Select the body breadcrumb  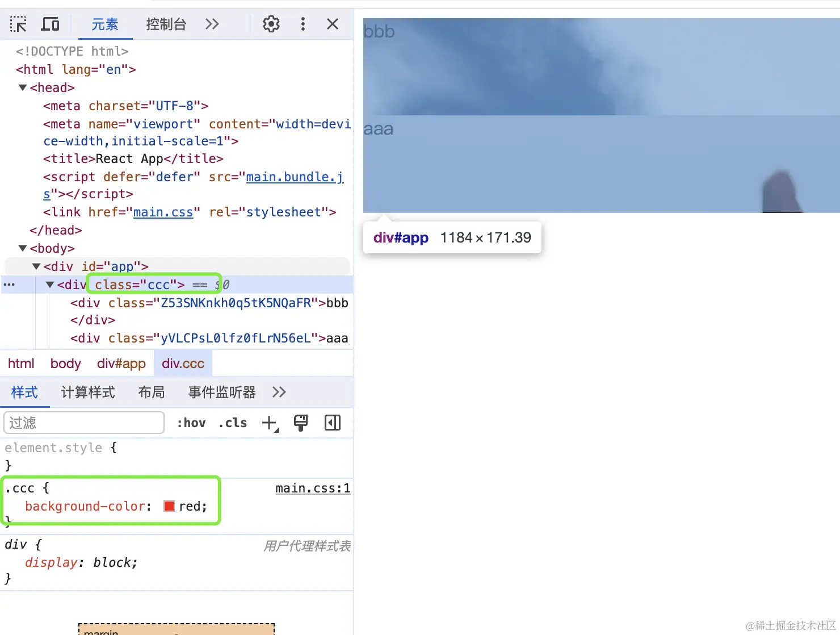coord(65,364)
